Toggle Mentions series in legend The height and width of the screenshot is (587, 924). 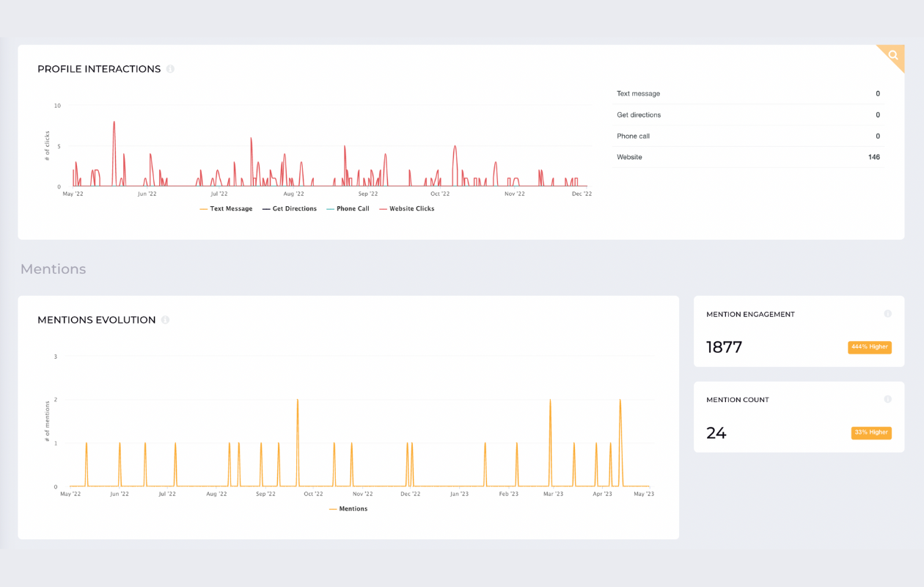point(348,509)
